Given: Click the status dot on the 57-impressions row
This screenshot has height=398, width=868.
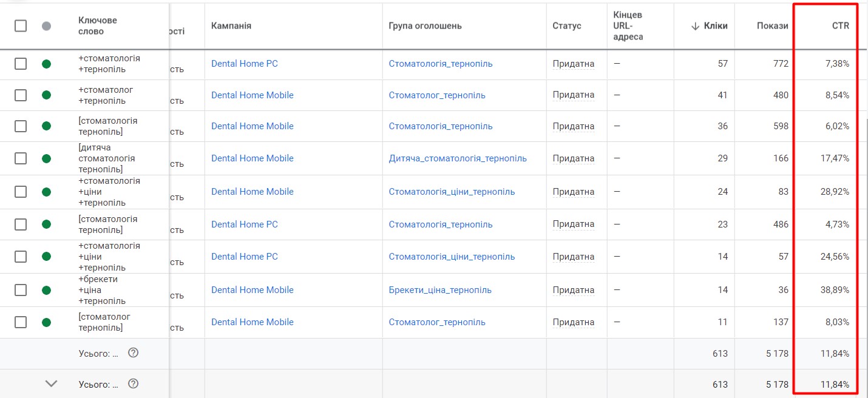Looking at the screenshot, I should coord(47,257).
